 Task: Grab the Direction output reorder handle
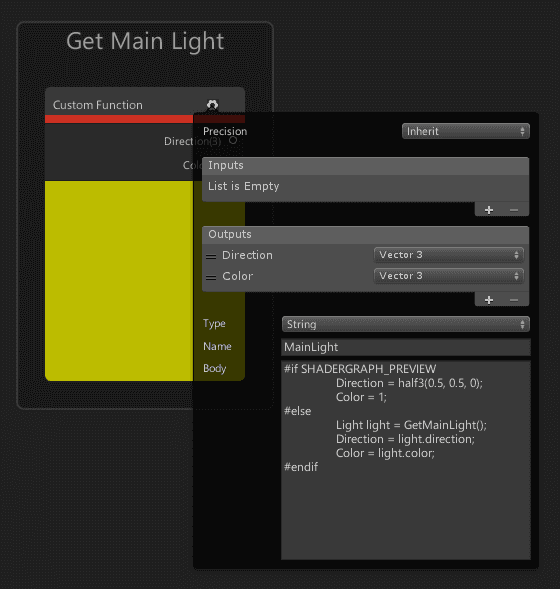211,257
